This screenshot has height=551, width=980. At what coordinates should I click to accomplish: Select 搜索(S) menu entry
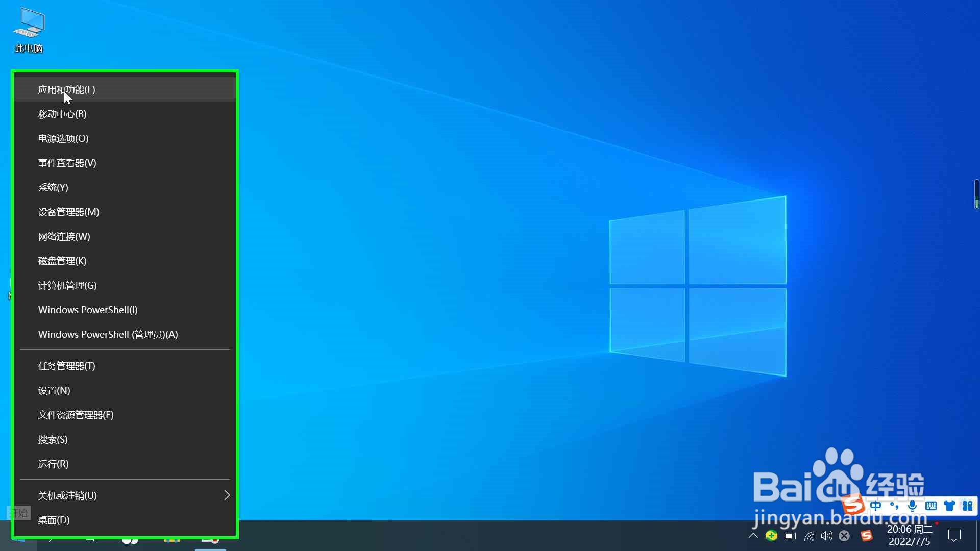coord(125,440)
